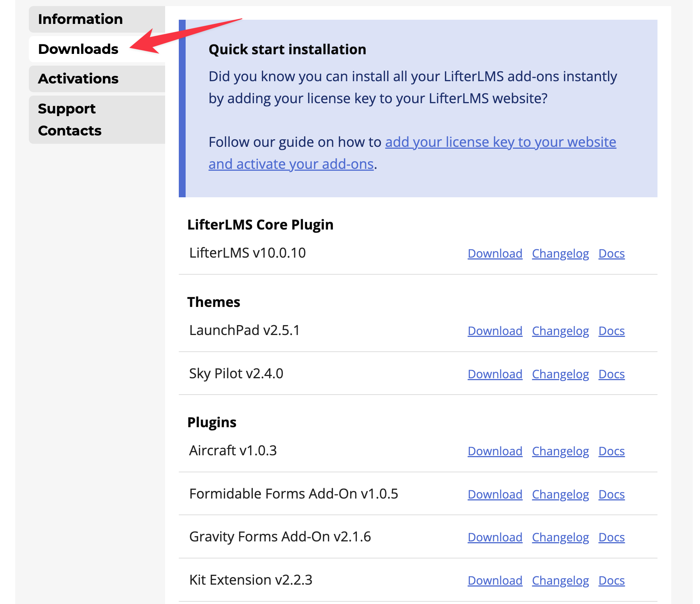Screen dimensions: 700x604
Task: View the Sky Pilot v2.4.0 changelog
Action: (560, 374)
